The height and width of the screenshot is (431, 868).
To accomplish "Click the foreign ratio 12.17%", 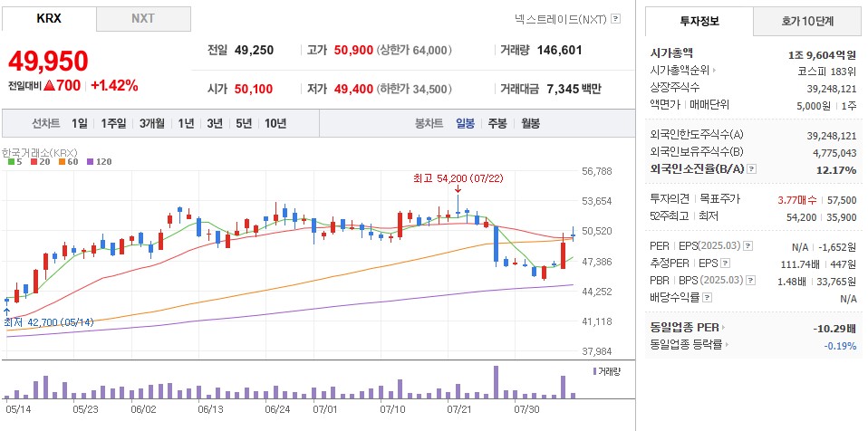I will point(836,170).
